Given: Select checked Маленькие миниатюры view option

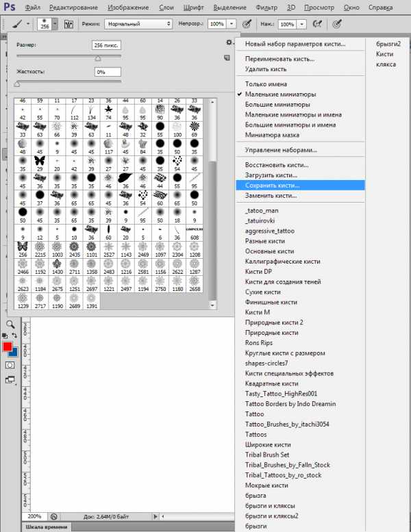Looking at the screenshot, I should (x=300, y=94).
